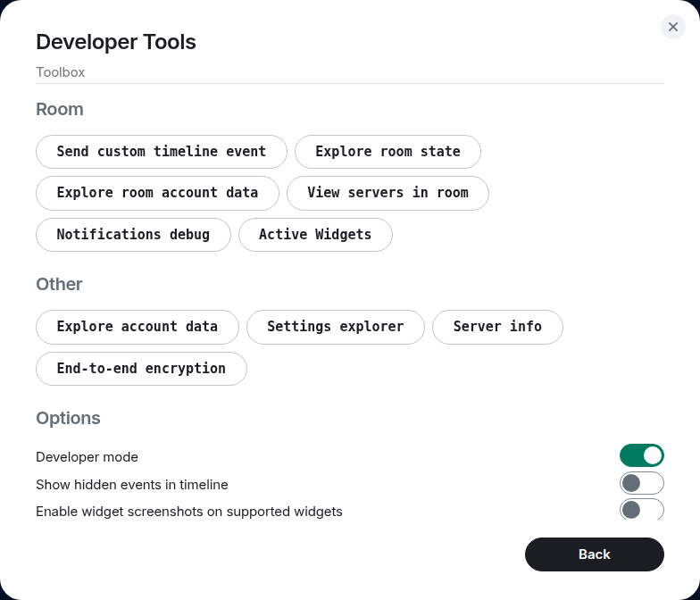
Task: Open Explore account data under Other
Action: tap(137, 327)
